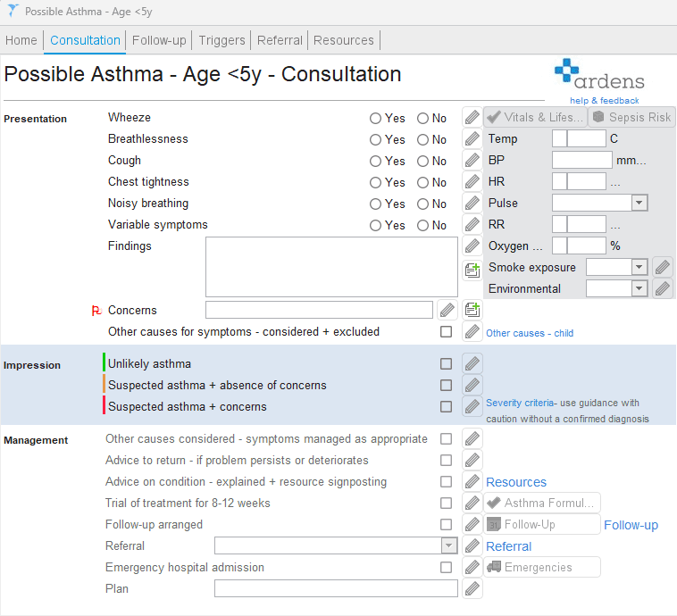Open the Environmental dropdown
The width and height of the screenshot is (677, 616).
tap(639, 288)
